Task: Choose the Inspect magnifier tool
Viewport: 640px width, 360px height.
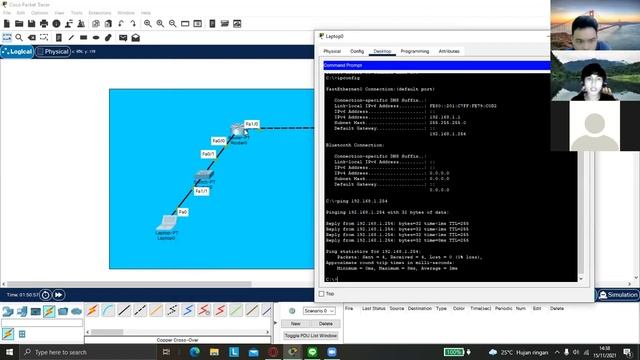Action: click(19, 38)
